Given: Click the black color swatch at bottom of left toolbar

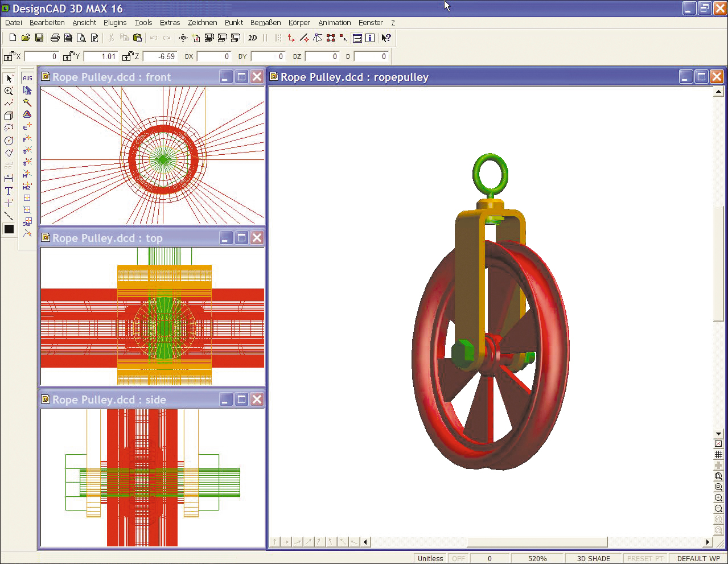Looking at the screenshot, I should (9, 229).
